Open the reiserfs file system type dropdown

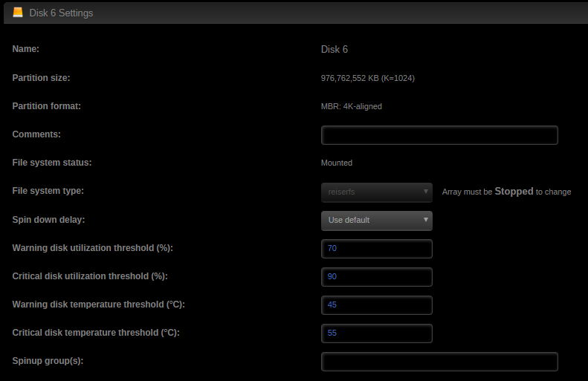click(376, 192)
